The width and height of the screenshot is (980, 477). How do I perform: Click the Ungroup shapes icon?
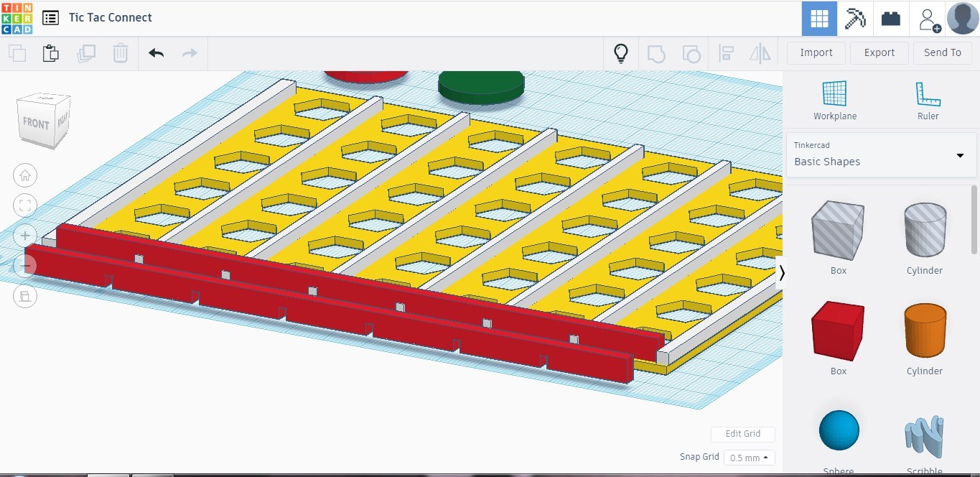(x=691, y=53)
